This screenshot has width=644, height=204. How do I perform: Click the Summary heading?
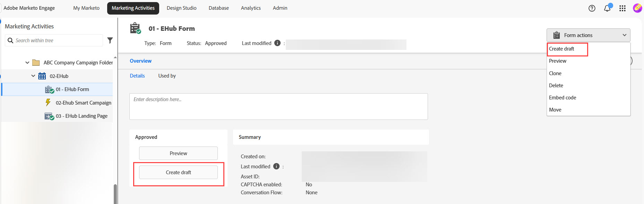250,137
